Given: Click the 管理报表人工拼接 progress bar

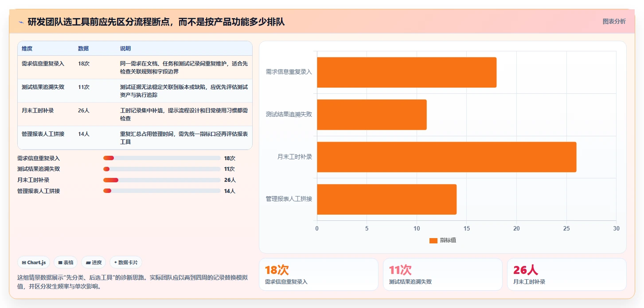Looking at the screenshot, I should coord(162,191).
